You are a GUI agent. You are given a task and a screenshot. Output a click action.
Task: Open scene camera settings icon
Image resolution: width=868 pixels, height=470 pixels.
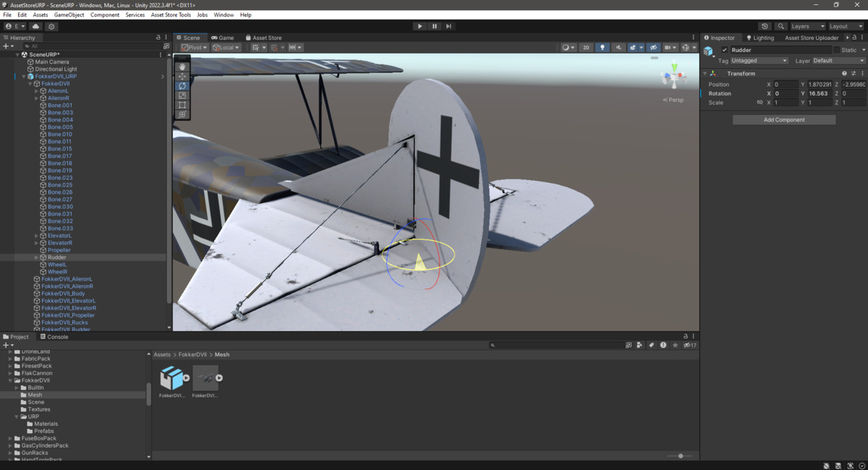668,47
